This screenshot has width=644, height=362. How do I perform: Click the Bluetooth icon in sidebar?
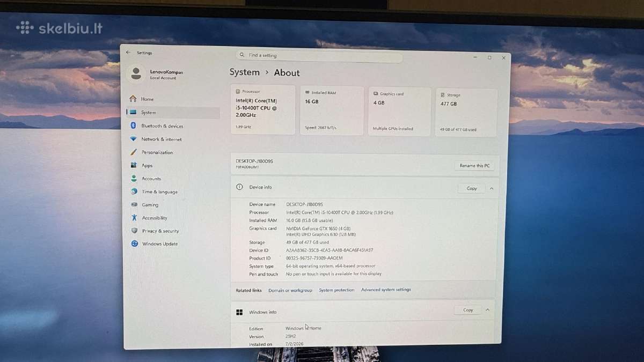(x=133, y=125)
